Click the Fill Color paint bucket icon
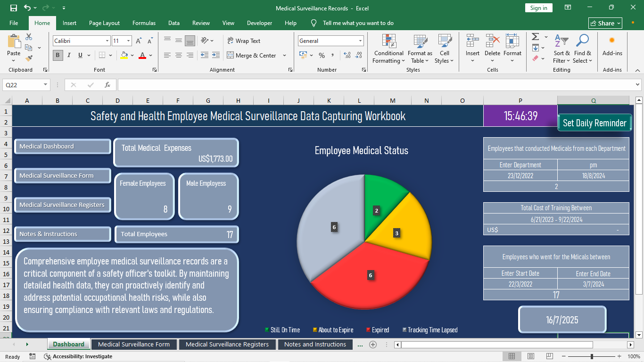The width and height of the screenshot is (644, 362). click(124, 55)
